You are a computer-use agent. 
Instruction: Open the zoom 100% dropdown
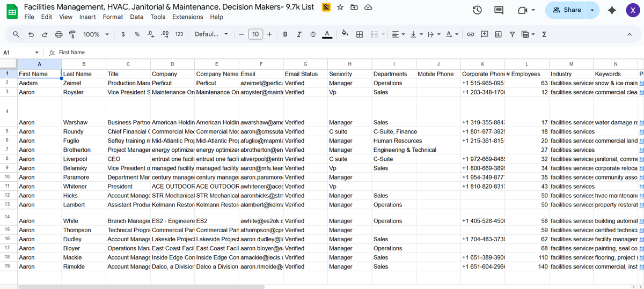point(96,34)
